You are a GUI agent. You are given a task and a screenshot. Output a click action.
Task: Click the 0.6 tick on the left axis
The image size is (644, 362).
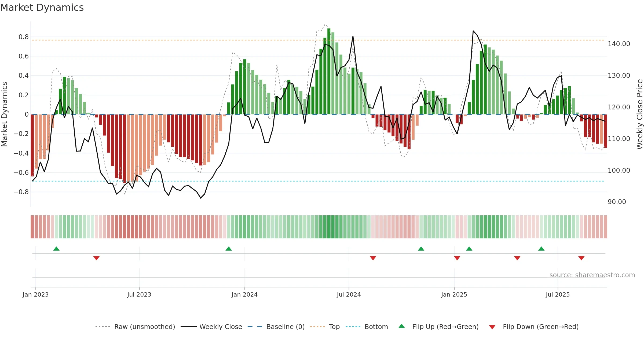24,56
